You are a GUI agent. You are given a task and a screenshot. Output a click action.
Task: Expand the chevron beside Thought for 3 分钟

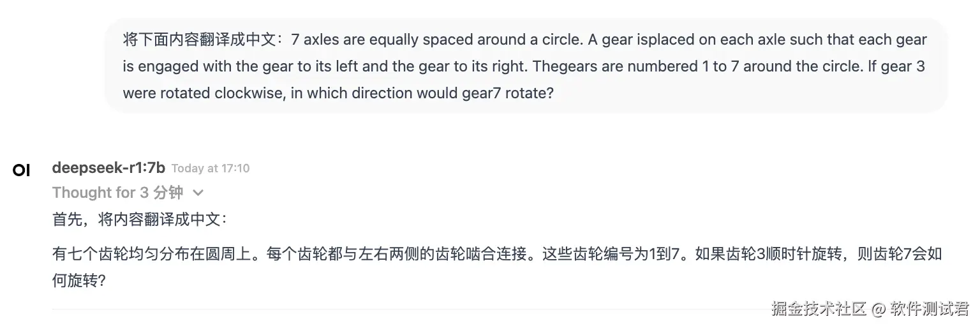[x=198, y=193]
